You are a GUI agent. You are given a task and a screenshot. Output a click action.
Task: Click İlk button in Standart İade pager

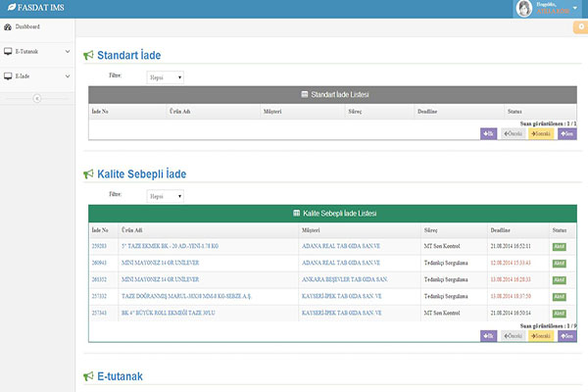click(488, 134)
